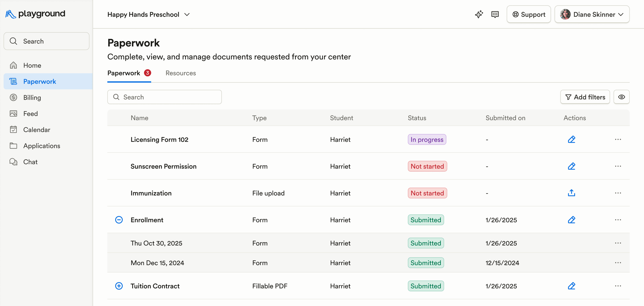Expand the Tuition Contract row
This screenshot has width=644, height=306.
119,286
